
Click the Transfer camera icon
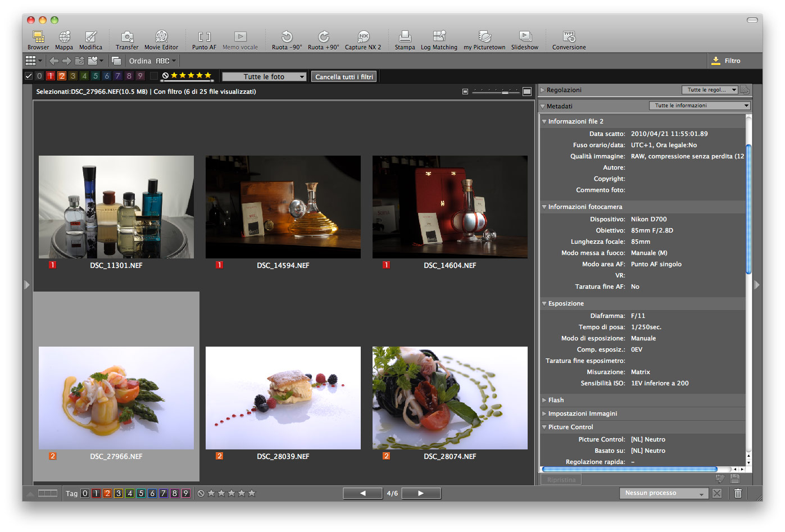pyautogui.click(x=127, y=37)
